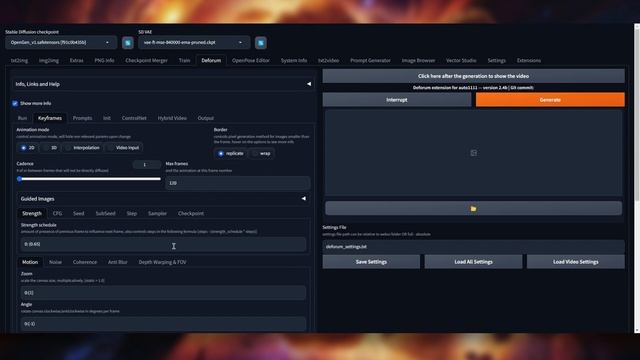This screenshot has width=640, height=360.
Task: Select Sampler schedule tab
Action: tap(157, 213)
